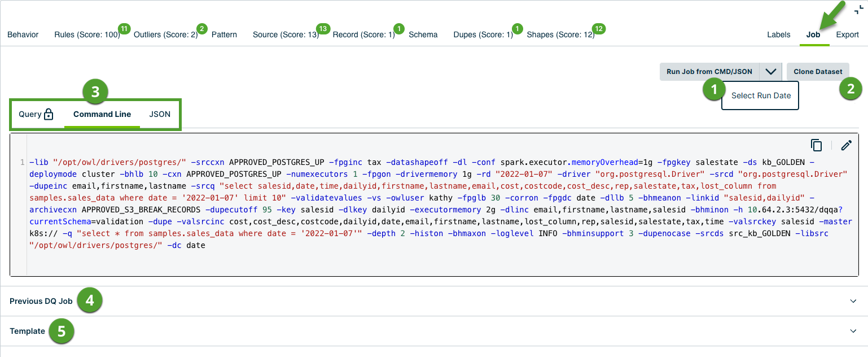Click the score badge 12 on Shapes tab
The width and height of the screenshot is (868, 357).
598,27
